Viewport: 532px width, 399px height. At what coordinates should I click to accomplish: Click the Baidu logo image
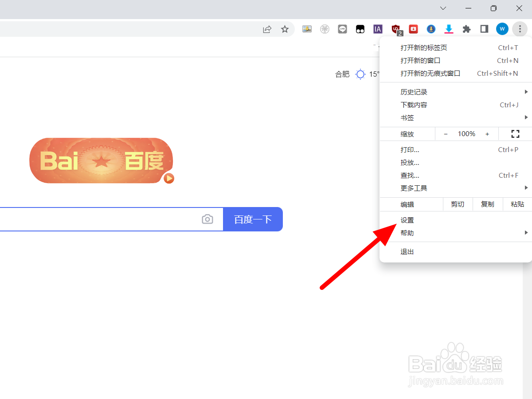click(x=101, y=160)
